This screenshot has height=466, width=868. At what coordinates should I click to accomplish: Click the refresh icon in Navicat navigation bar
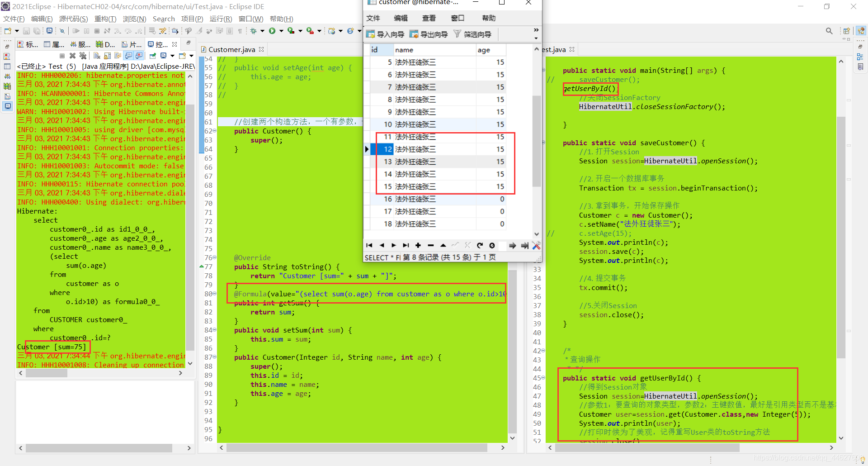[x=480, y=245]
